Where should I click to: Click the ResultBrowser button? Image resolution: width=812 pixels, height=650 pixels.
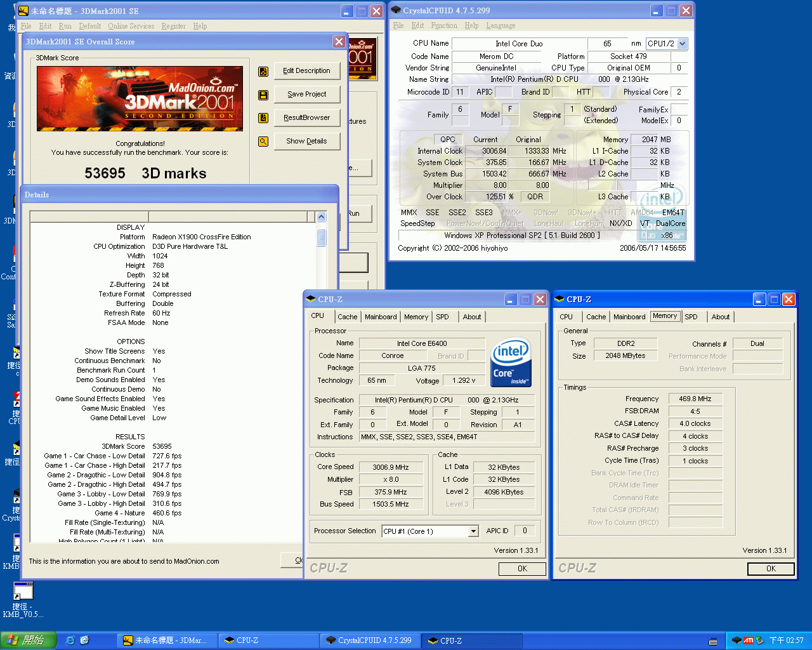(307, 117)
